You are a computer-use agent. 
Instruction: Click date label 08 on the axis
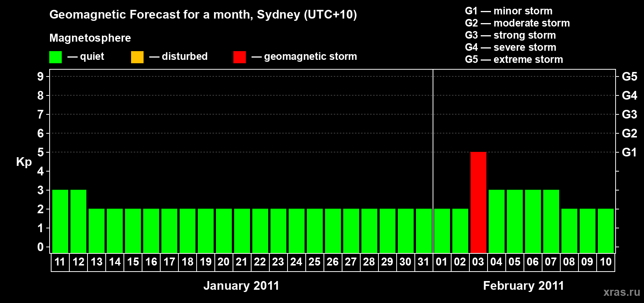point(569,262)
